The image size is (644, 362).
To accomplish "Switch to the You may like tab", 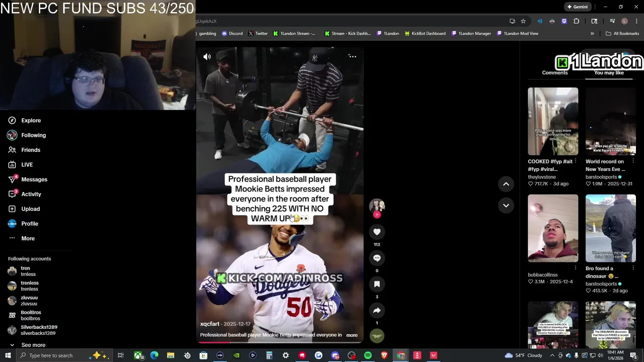I will pos(609,73).
